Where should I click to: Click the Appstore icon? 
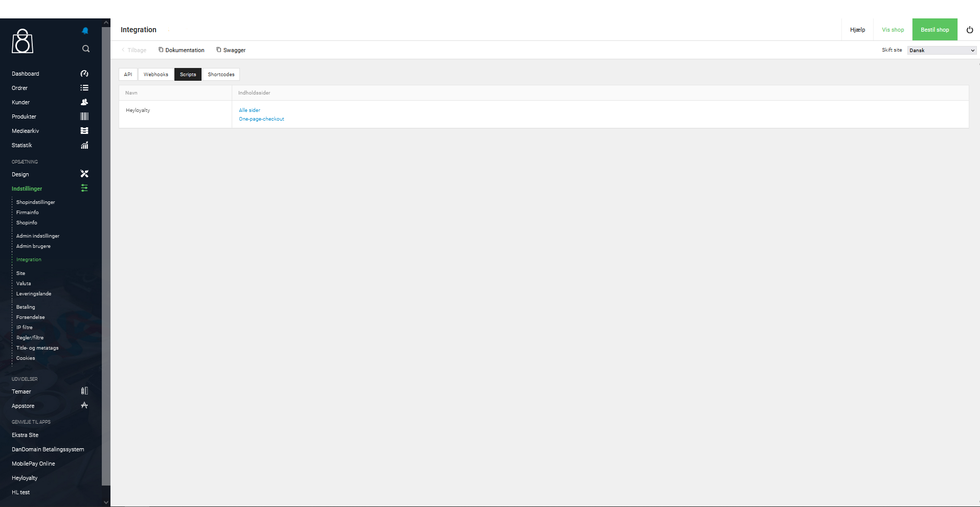click(84, 405)
